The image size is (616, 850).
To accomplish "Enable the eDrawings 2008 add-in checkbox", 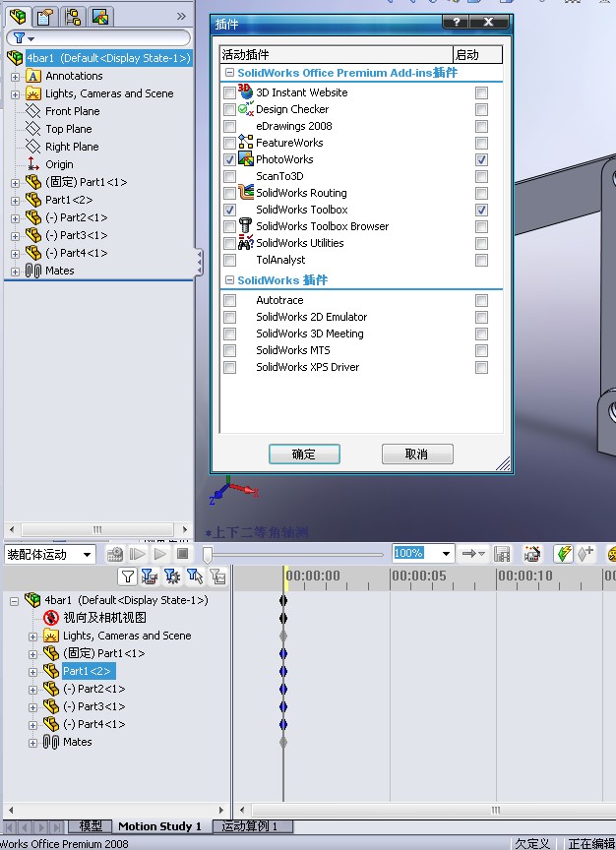I will click(229, 126).
